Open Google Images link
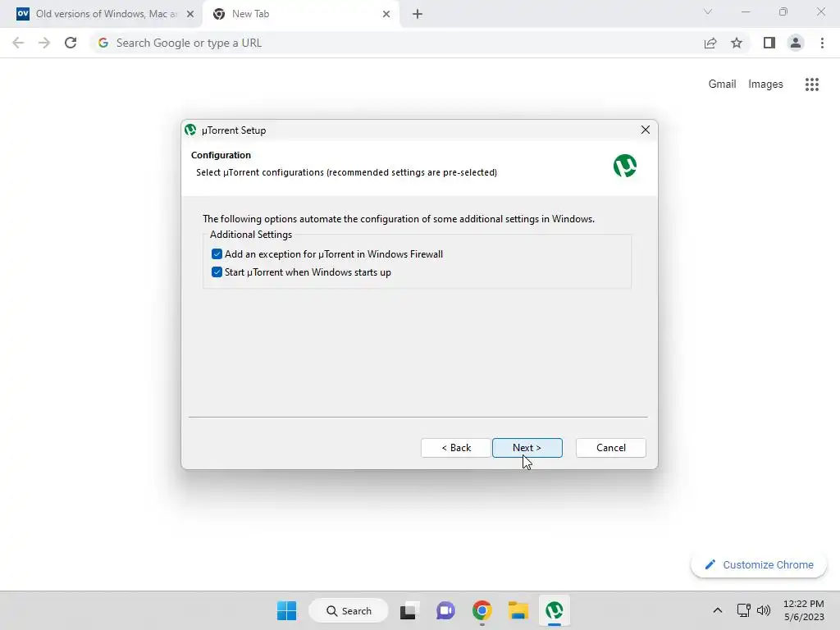 (765, 84)
